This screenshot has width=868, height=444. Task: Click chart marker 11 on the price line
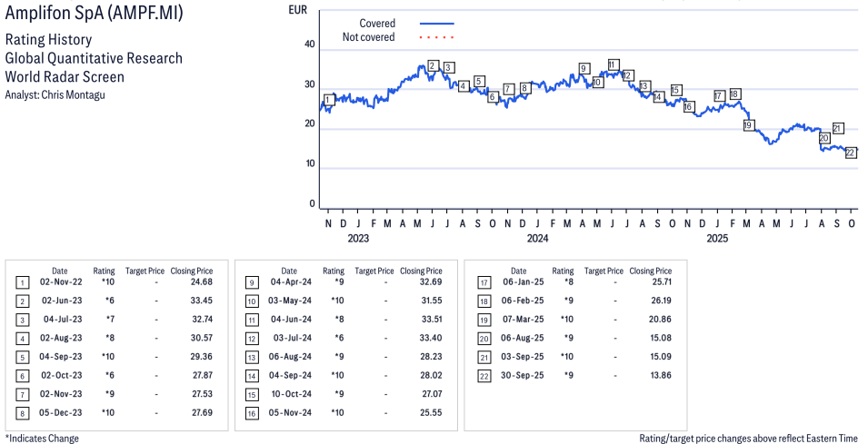click(x=614, y=64)
